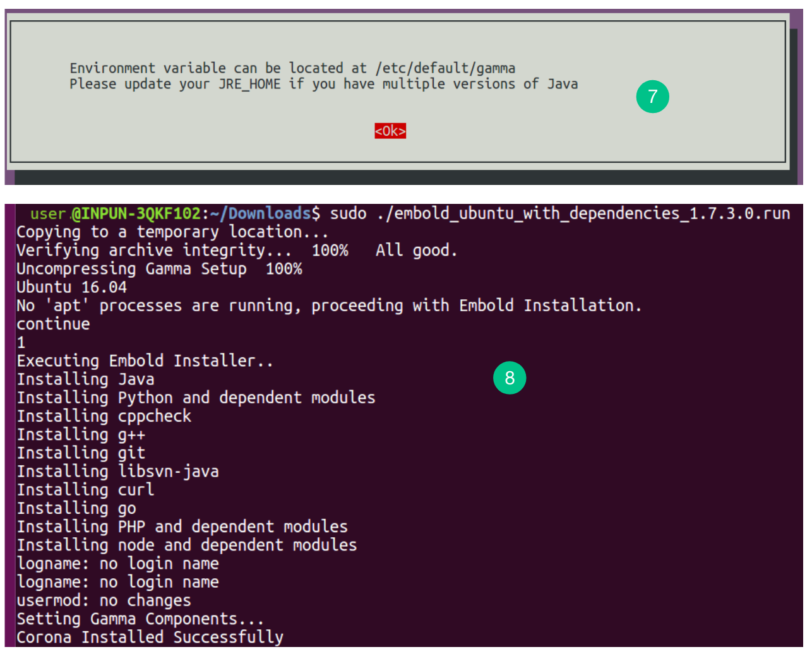
Task: Click the 'Installing curl' line
Action: [x=85, y=489]
